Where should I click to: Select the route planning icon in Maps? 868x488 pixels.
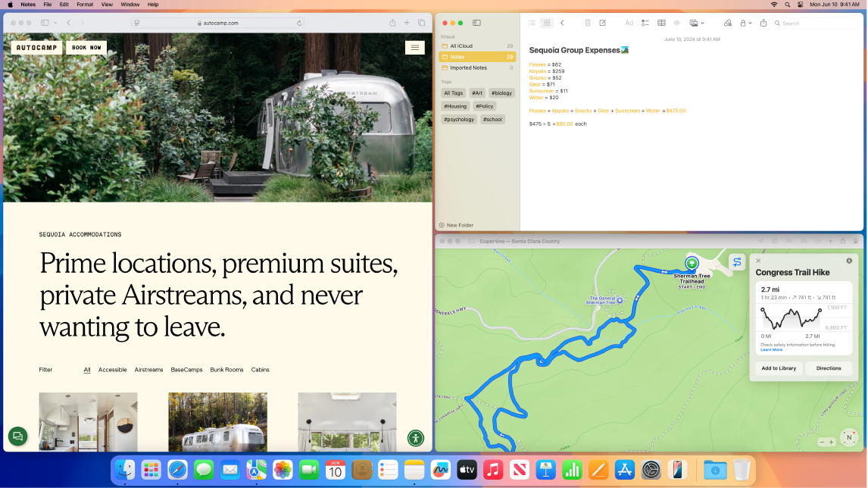tap(735, 261)
